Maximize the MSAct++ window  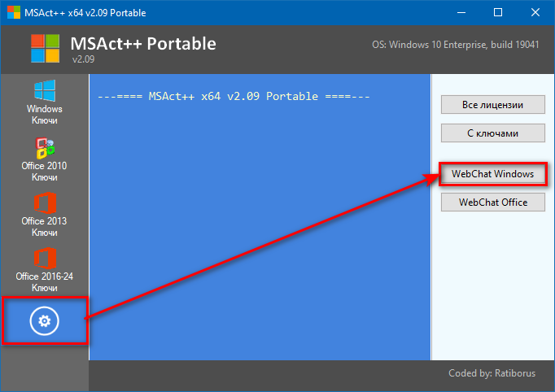498,12
